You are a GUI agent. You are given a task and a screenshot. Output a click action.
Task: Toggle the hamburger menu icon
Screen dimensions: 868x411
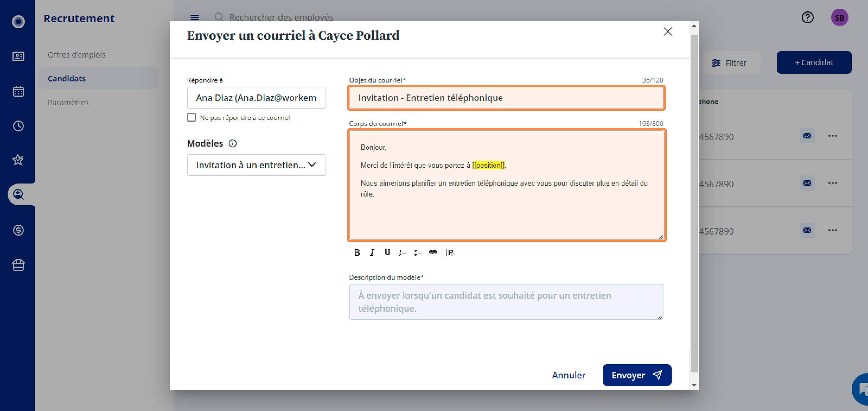click(195, 17)
